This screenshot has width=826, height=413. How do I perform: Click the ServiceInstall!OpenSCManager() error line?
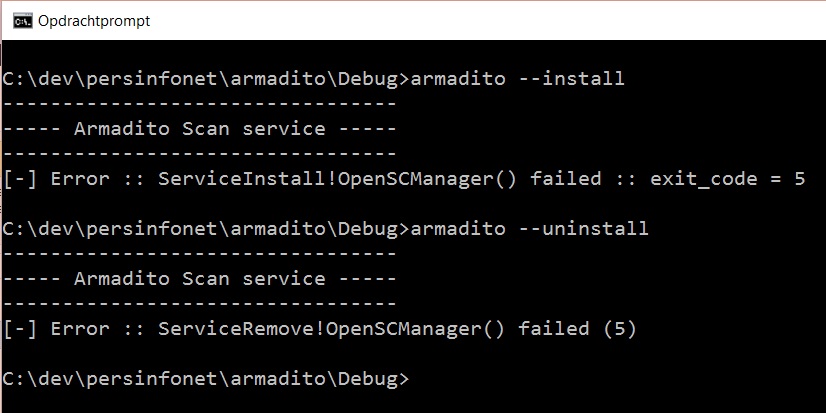tap(404, 179)
